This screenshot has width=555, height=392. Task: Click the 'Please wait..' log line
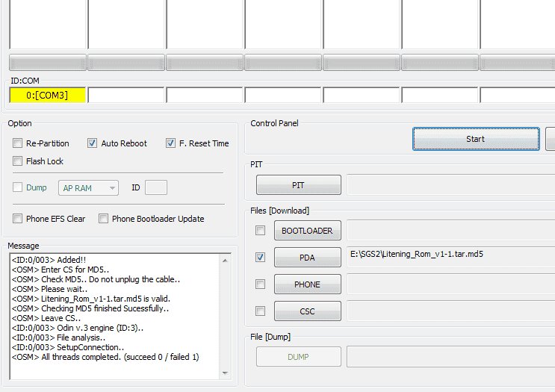[x=49, y=289]
